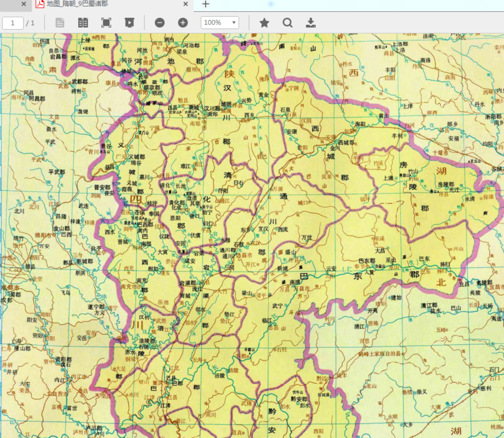The image size is (504, 438).
Task: Close the 地图_隋朝_9巴蜀诸郡 tab
Action: coord(186,4)
